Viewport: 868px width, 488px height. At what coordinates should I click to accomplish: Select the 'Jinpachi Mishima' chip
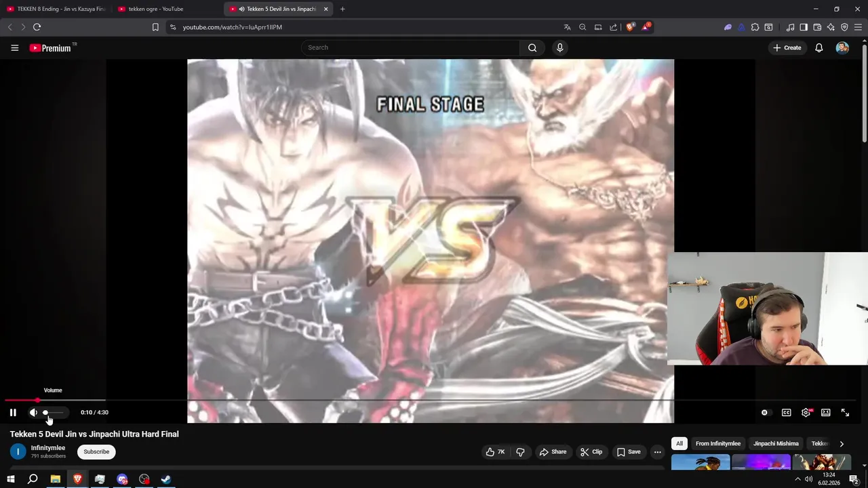click(x=776, y=443)
